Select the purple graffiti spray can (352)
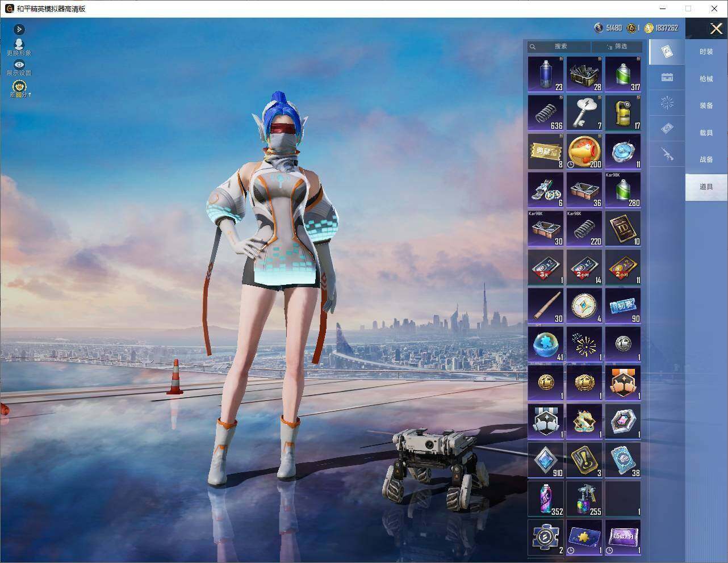The height and width of the screenshot is (563, 728). (x=546, y=498)
